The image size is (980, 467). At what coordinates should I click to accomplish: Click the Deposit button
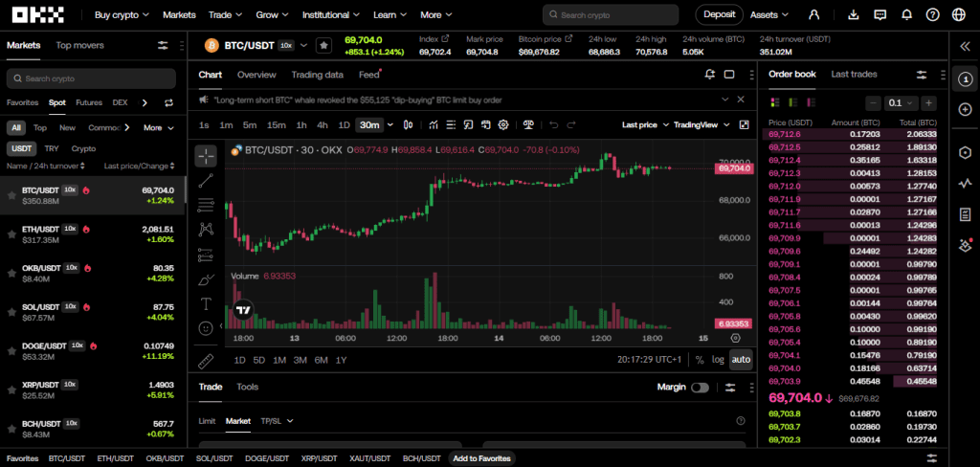click(x=719, y=14)
